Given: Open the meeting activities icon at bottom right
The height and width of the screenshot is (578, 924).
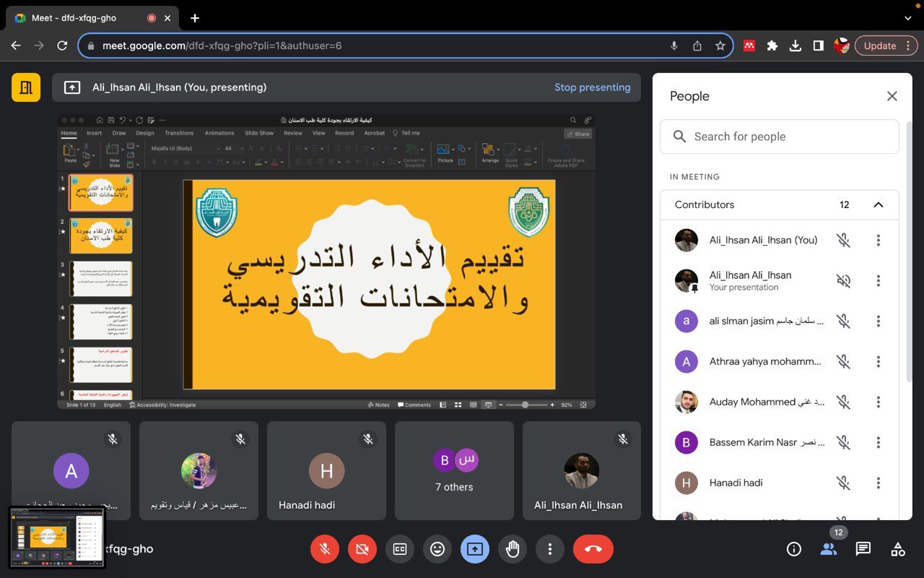Looking at the screenshot, I should tap(897, 549).
